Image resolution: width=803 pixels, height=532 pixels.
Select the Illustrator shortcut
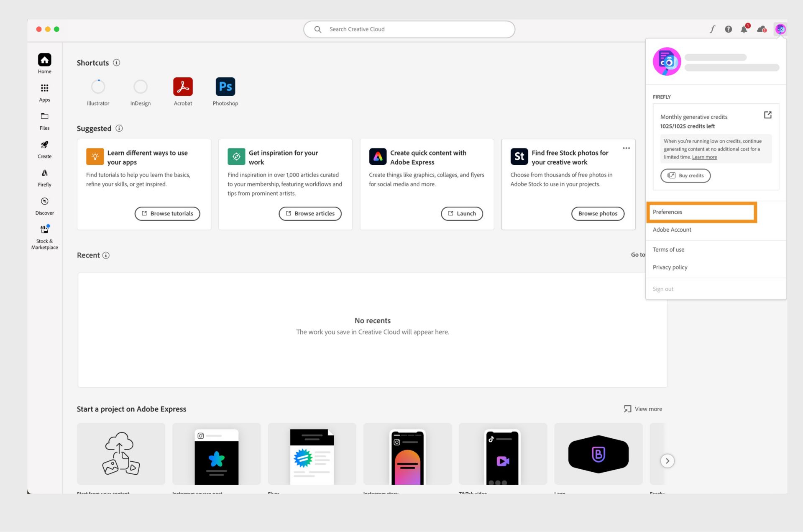tap(98, 92)
